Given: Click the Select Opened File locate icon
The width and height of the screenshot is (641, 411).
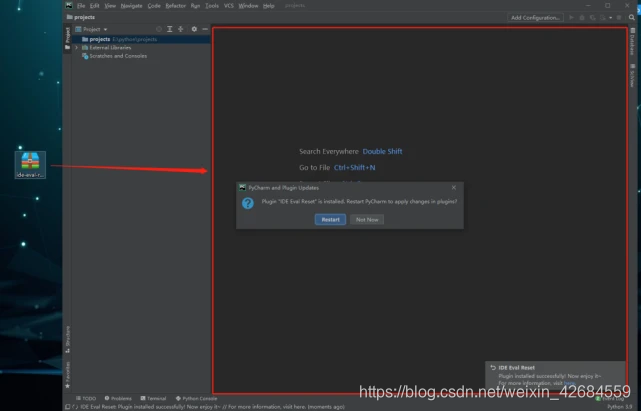Looking at the screenshot, I should coord(159,29).
